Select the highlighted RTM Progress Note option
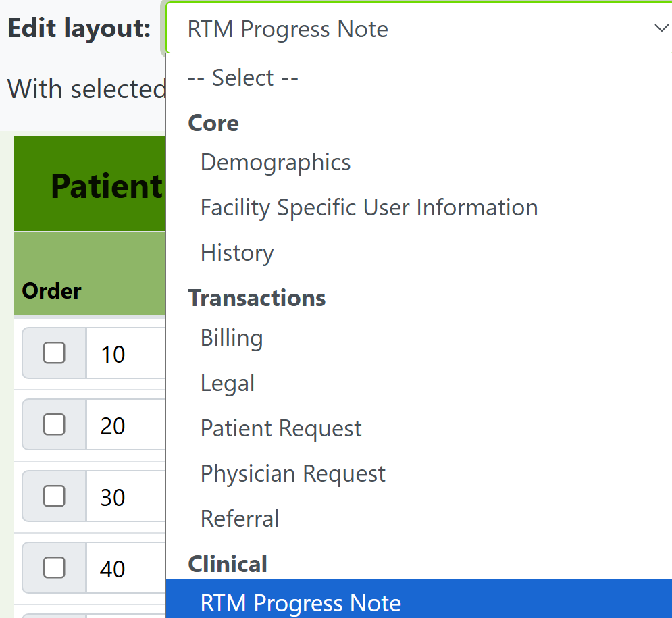This screenshot has height=618, width=672. pos(301,602)
